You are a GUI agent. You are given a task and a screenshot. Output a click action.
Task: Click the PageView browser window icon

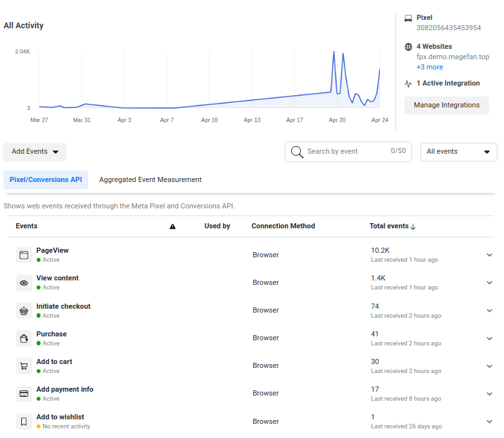coord(24,255)
